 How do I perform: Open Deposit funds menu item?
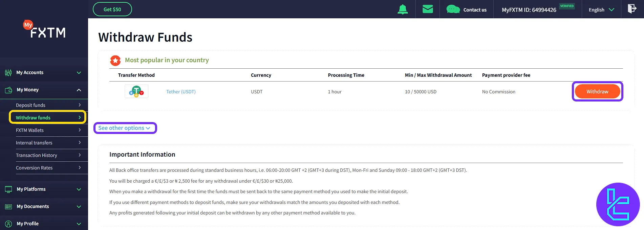pos(48,105)
